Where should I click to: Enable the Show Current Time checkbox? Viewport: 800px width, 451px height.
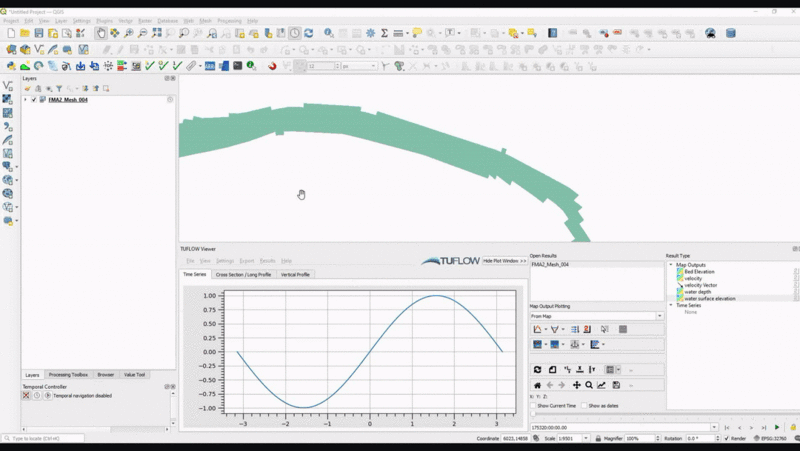click(x=533, y=406)
